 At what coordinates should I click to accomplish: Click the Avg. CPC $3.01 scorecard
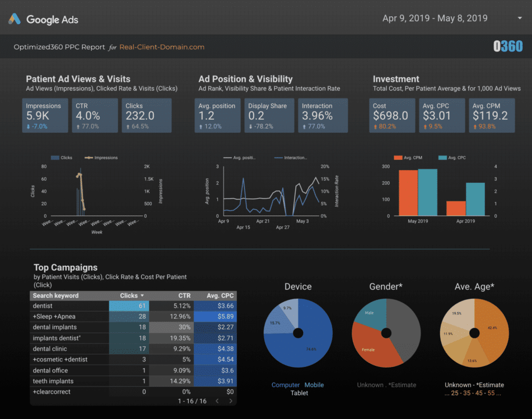(442, 116)
